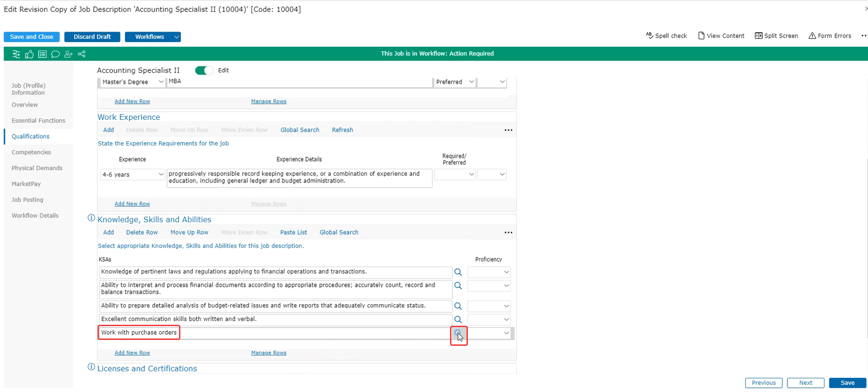Search KSA library for 'Excellent communication skills' row
Screen dimensions: 868x392
pyautogui.click(x=458, y=320)
